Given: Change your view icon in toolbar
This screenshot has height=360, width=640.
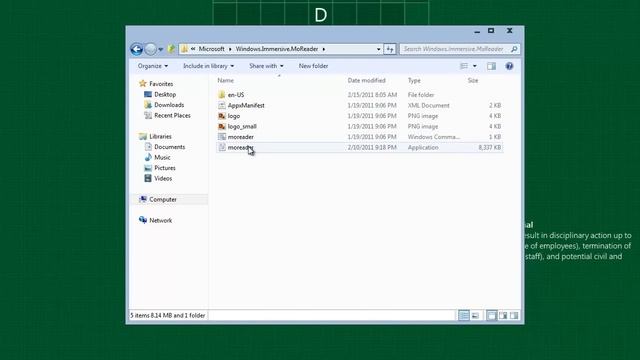Looking at the screenshot, I should point(464,66).
